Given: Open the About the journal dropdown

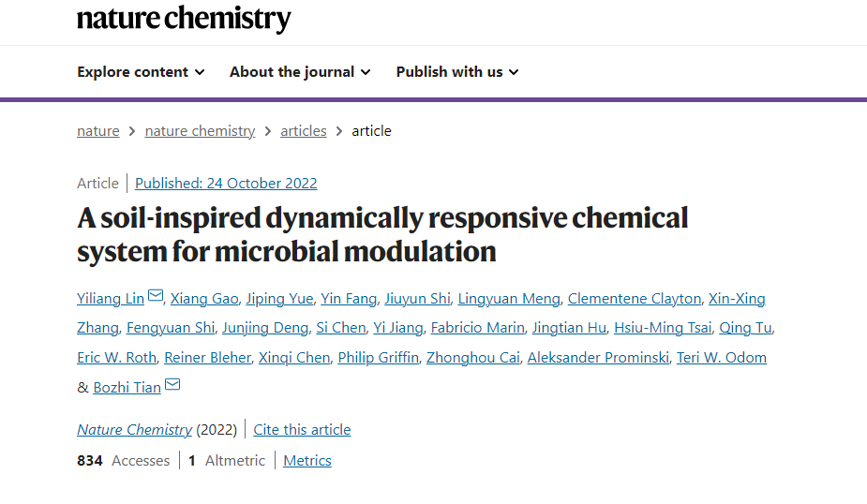Looking at the screenshot, I should tap(300, 72).
